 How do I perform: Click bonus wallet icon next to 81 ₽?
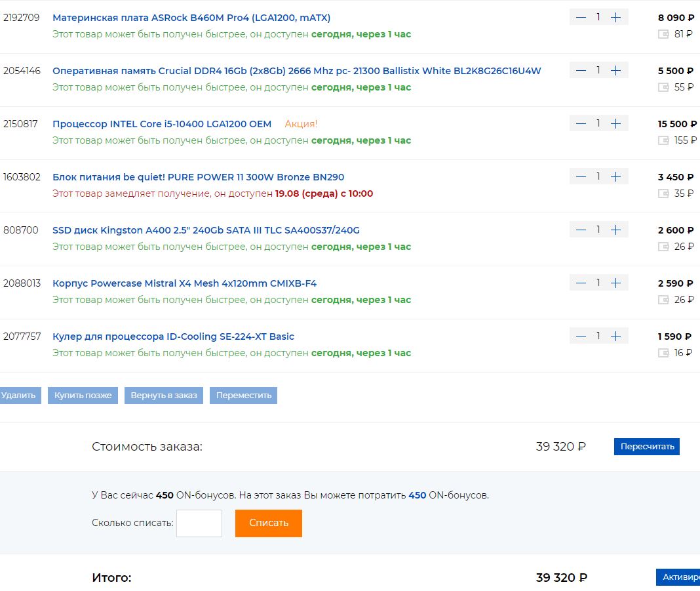663,34
